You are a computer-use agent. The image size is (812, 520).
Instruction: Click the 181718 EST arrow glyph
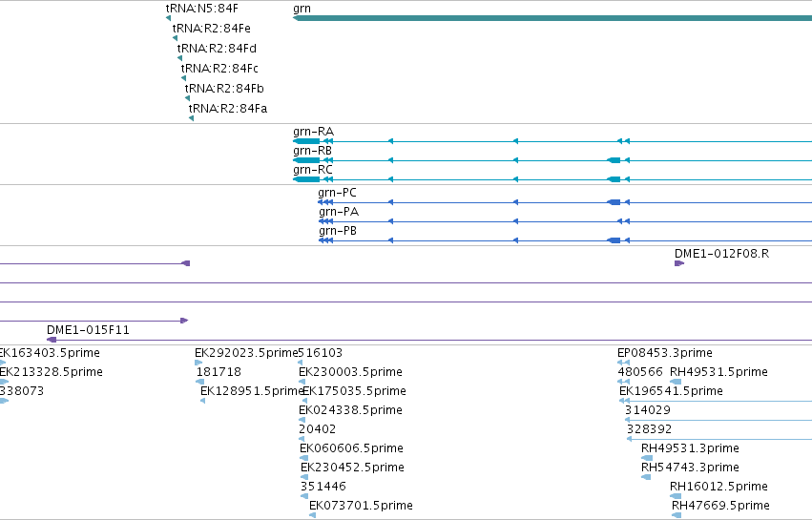point(199,382)
